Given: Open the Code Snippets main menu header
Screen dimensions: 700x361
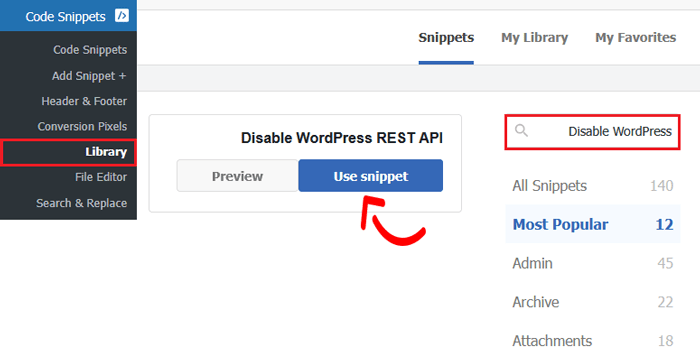Looking at the screenshot, I should (68, 16).
